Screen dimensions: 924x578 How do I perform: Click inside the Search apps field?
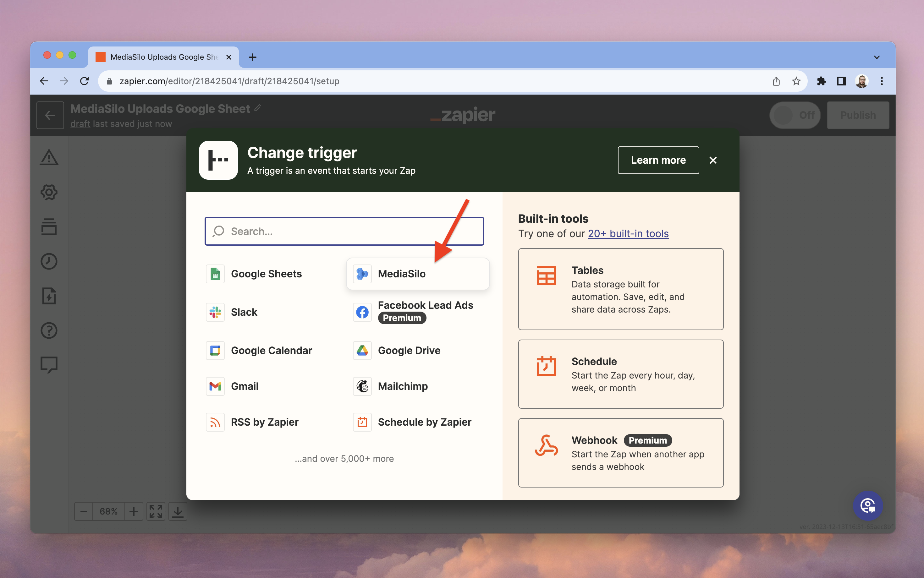tap(344, 231)
